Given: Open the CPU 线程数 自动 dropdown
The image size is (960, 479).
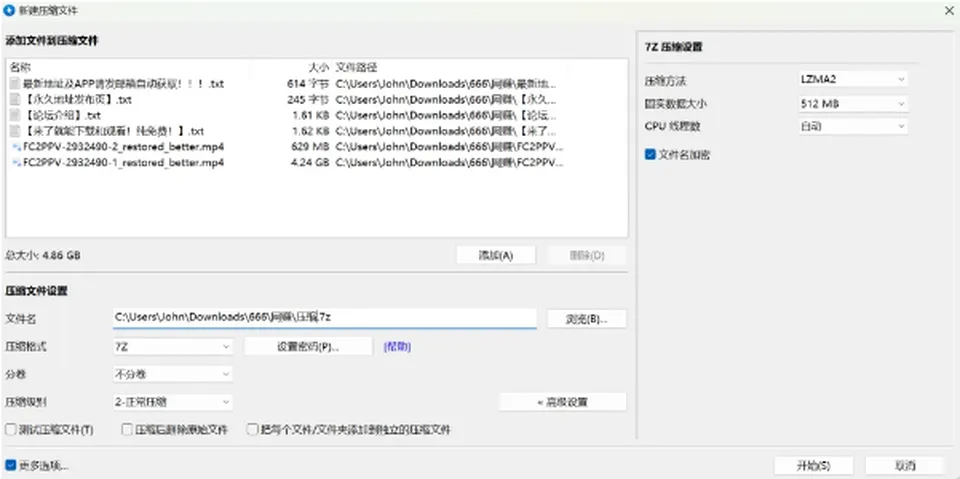Looking at the screenshot, I should 853,126.
